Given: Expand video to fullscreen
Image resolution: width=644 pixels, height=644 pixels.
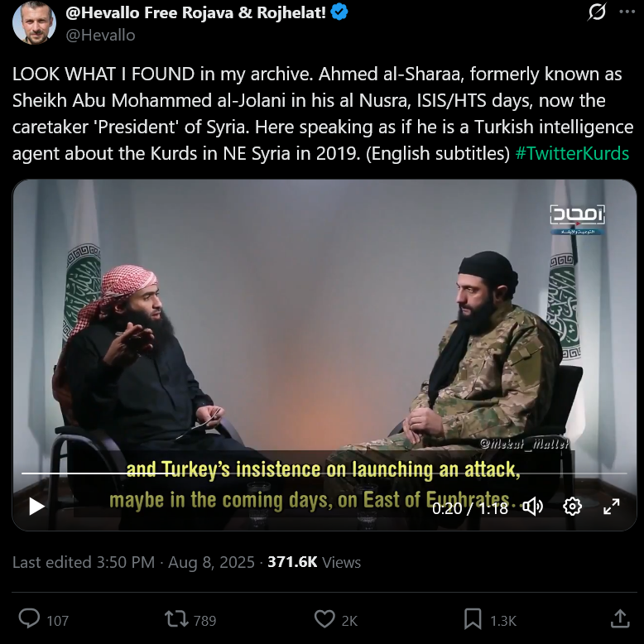Looking at the screenshot, I should [612, 507].
